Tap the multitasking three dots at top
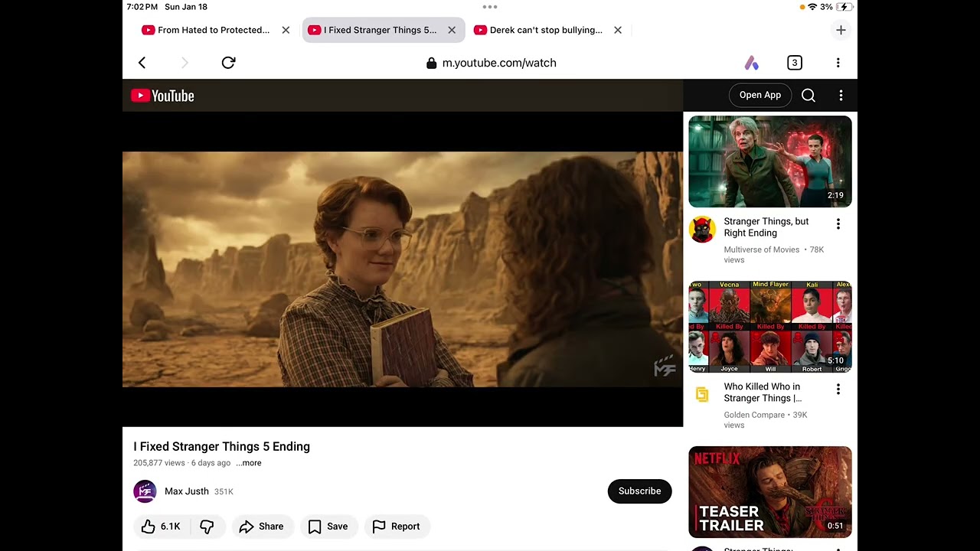This screenshot has height=551, width=980. 490,7
